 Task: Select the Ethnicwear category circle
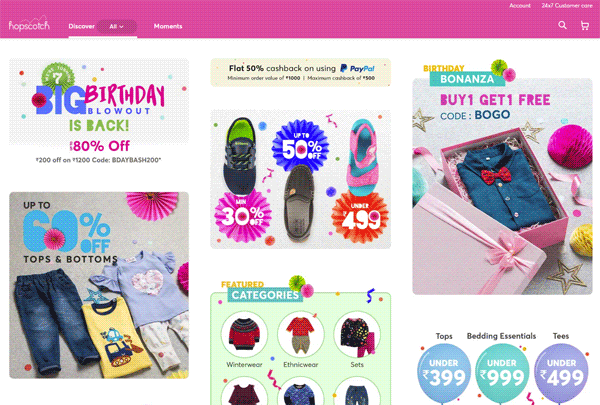tap(300, 334)
